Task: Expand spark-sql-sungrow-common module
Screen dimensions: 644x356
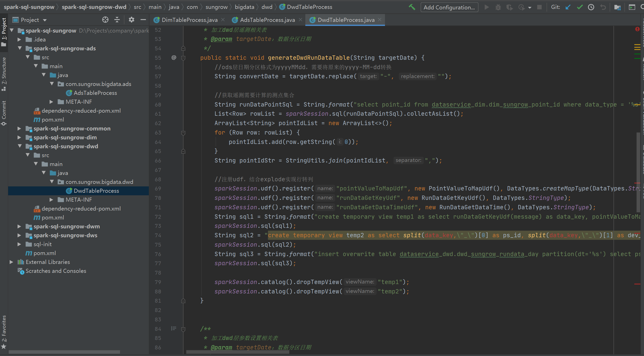Action: point(19,128)
